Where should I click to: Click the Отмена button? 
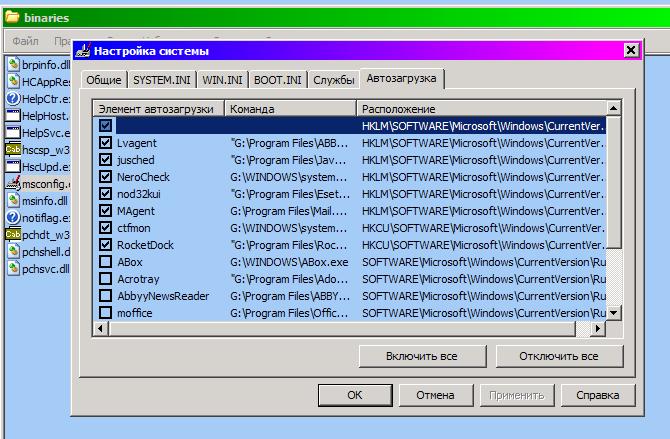[x=435, y=395]
